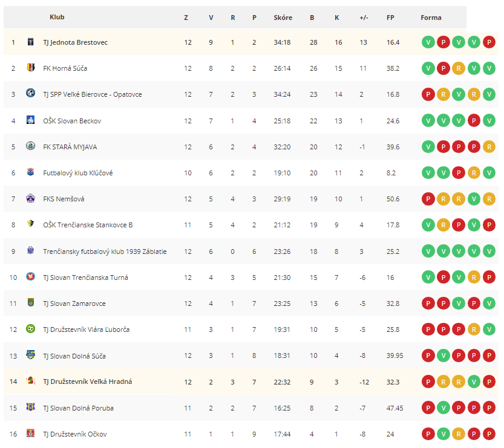Click Brestovec's most recent red P form badge
Image resolution: width=504 pixels, height=448 pixels.
pos(489,42)
